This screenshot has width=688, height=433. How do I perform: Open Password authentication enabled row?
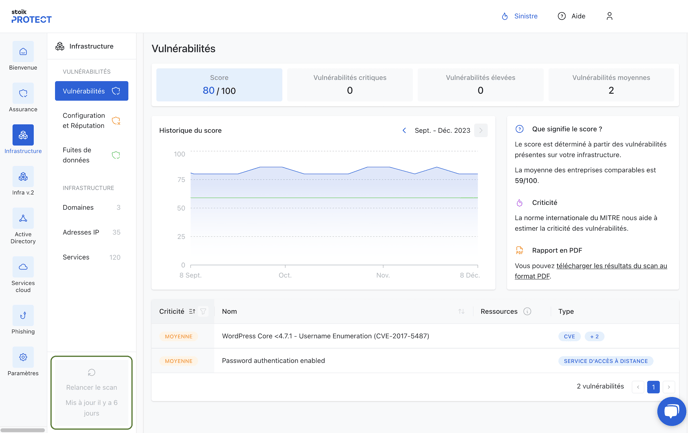coord(415,361)
